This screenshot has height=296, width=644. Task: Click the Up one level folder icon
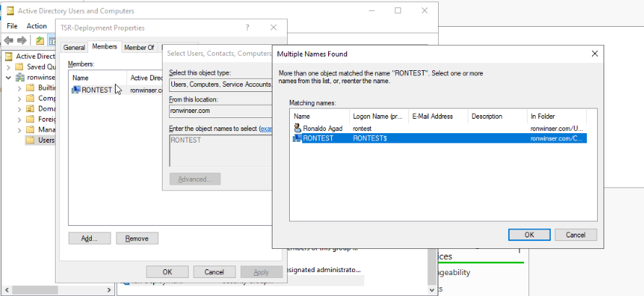(x=40, y=40)
